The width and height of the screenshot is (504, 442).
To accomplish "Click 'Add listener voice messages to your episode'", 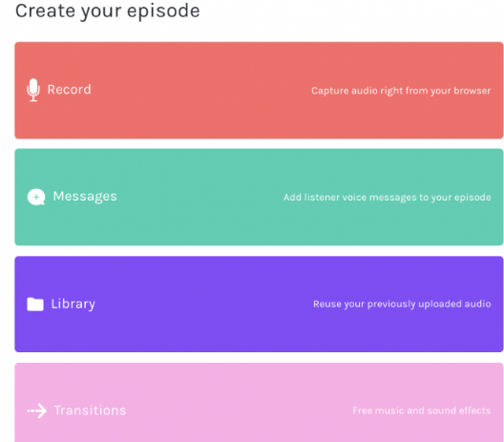I will click(387, 198).
